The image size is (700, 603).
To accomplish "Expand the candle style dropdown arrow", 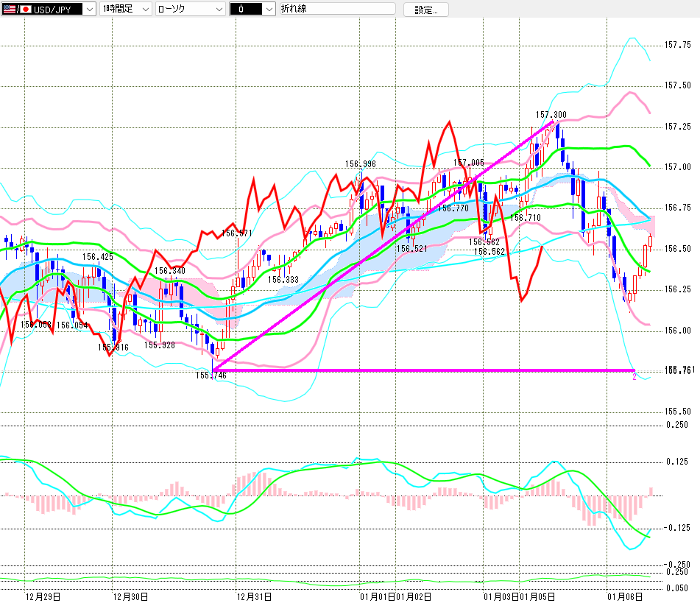I will point(268,10).
